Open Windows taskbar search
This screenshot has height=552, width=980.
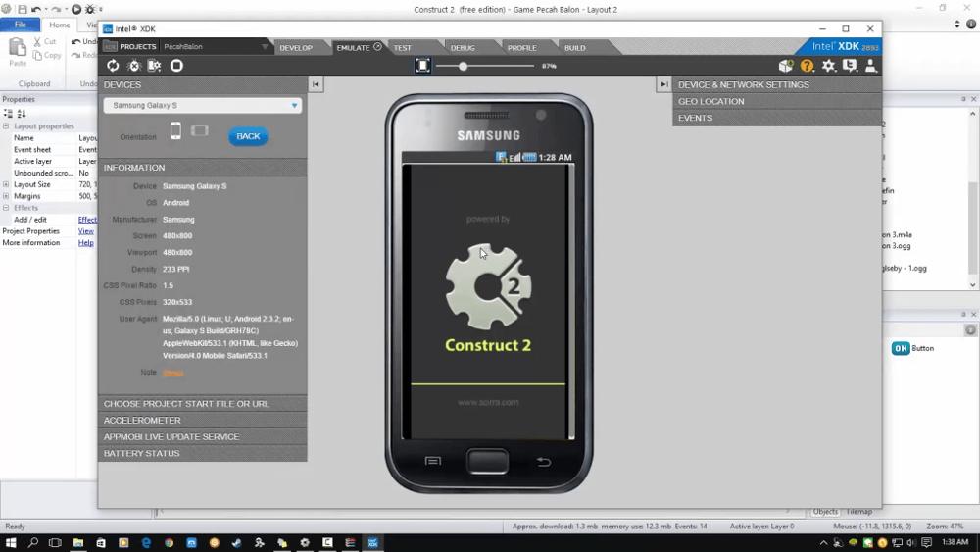tap(33, 542)
